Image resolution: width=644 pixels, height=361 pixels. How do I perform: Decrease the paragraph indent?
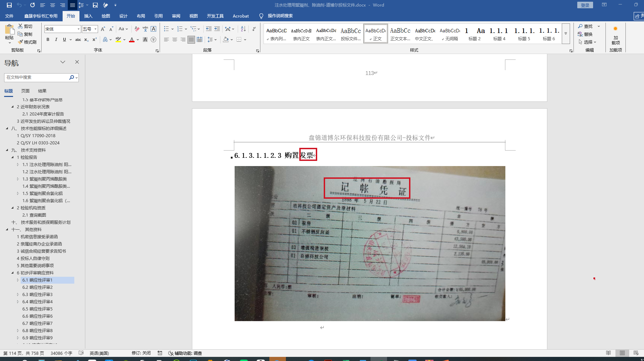point(208,29)
